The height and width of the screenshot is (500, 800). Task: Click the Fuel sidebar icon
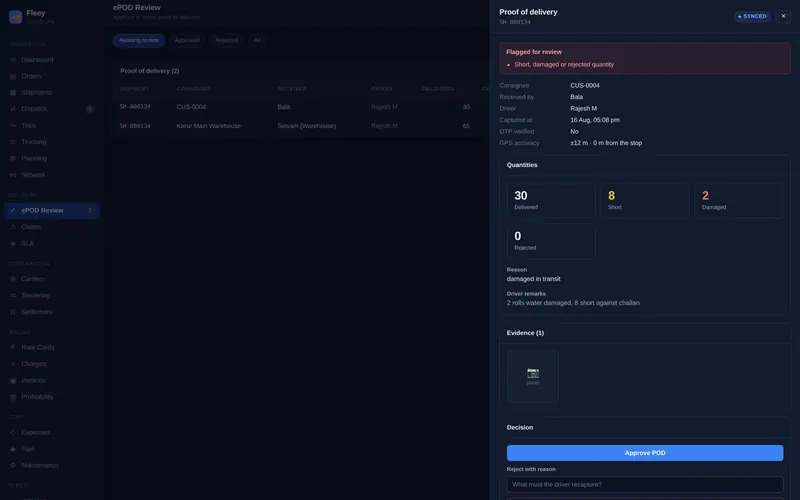[x=13, y=449]
